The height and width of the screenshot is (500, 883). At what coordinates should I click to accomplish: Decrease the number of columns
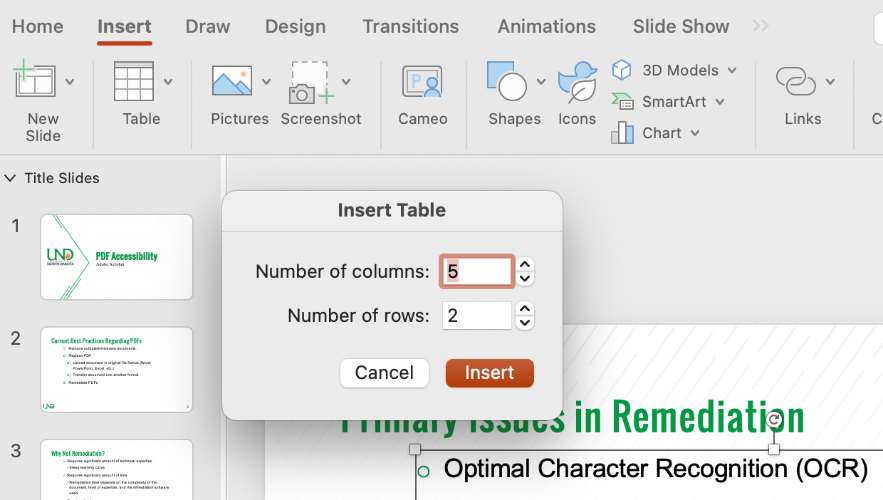click(x=525, y=279)
